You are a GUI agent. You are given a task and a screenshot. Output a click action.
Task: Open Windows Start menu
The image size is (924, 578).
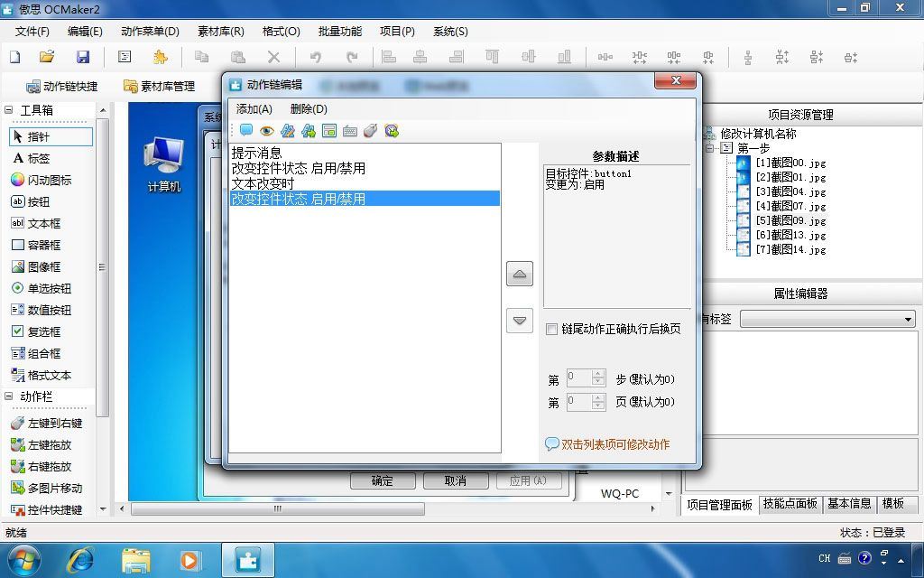point(23,560)
